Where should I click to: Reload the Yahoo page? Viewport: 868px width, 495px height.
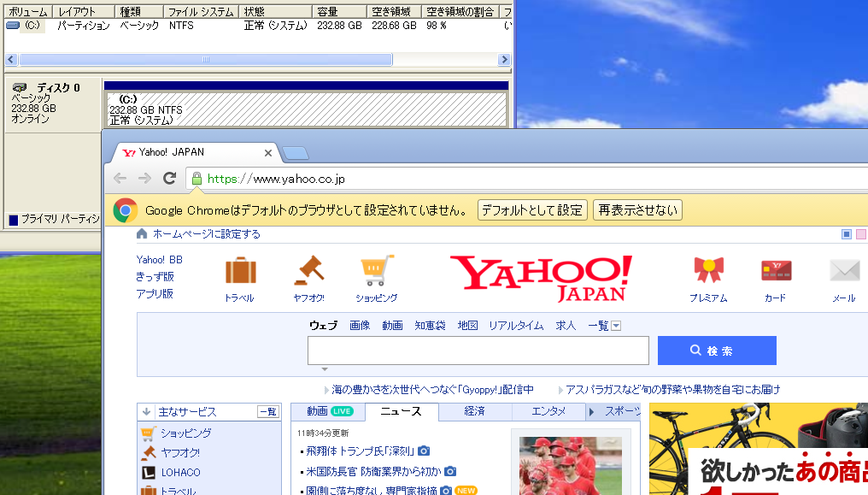pos(169,179)
